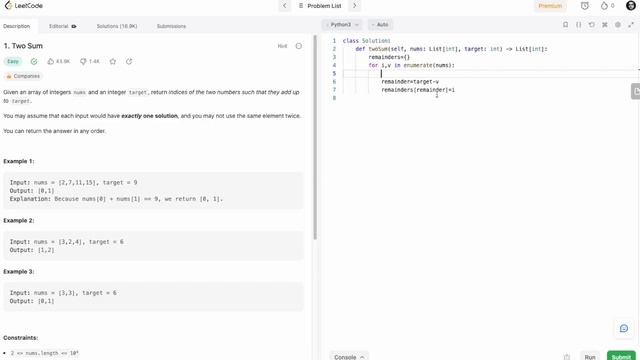This screenshot has height=360, width=640.
Task: Click the 'Example 1:' heading
Action: [19, 161]
